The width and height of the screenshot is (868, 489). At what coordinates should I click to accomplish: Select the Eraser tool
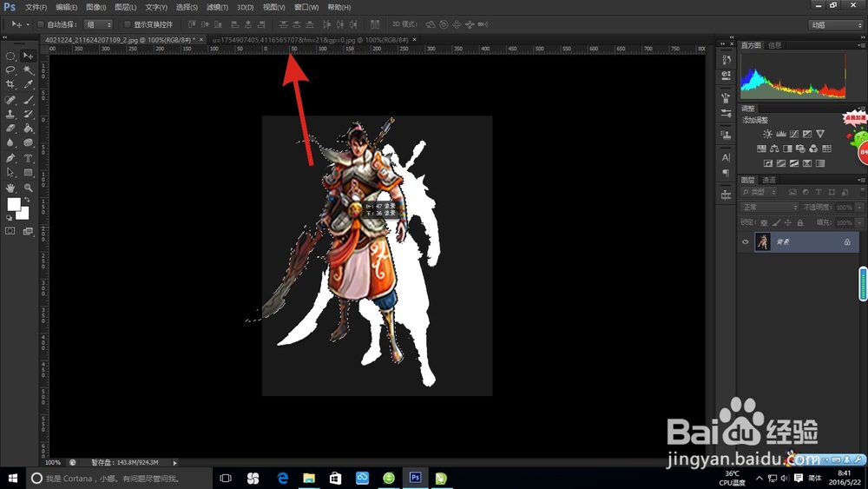(10, 128)
